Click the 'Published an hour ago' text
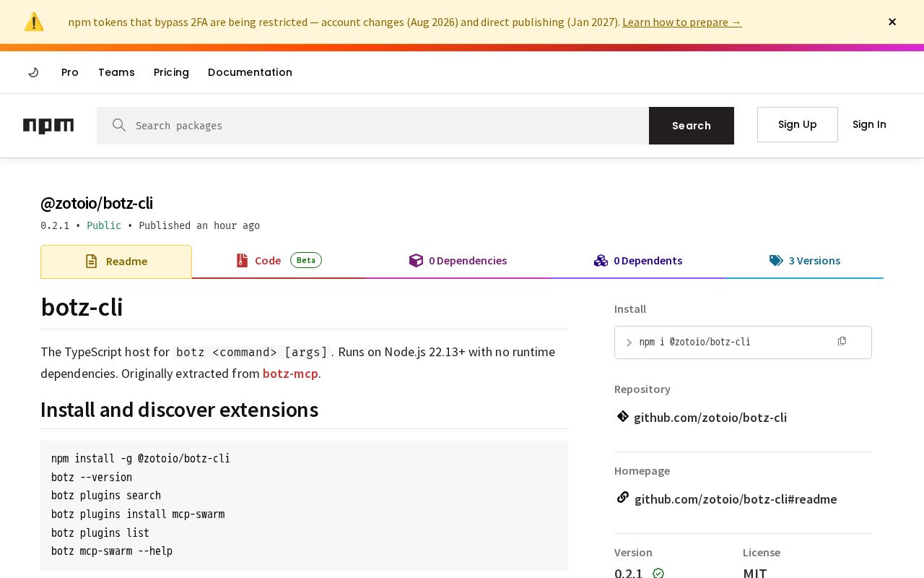The image size is (924, 578). pos(199,225)
